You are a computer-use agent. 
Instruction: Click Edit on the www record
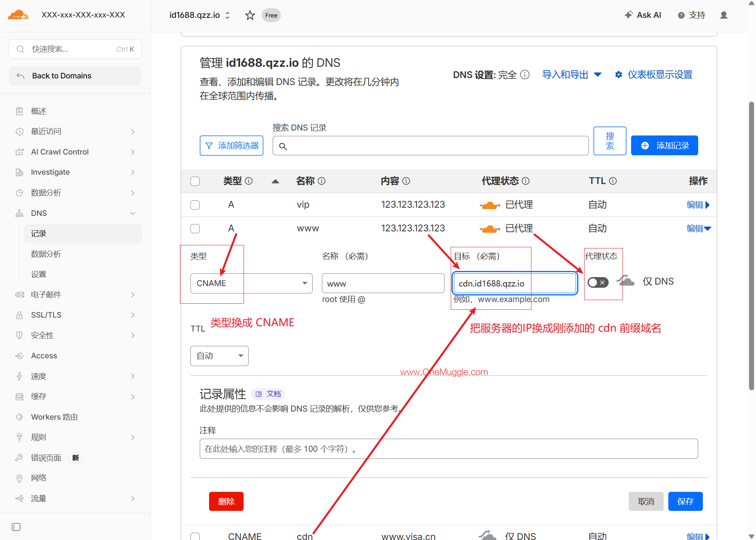pos(699,229)
